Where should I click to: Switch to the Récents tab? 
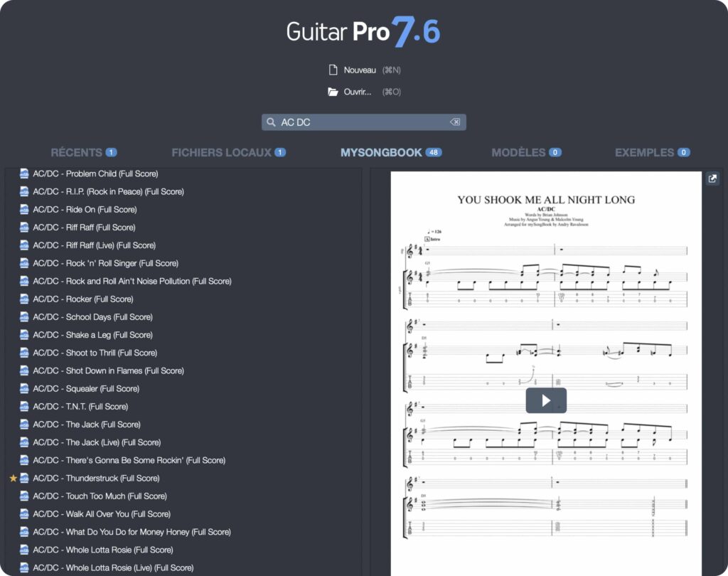[84, 152]
